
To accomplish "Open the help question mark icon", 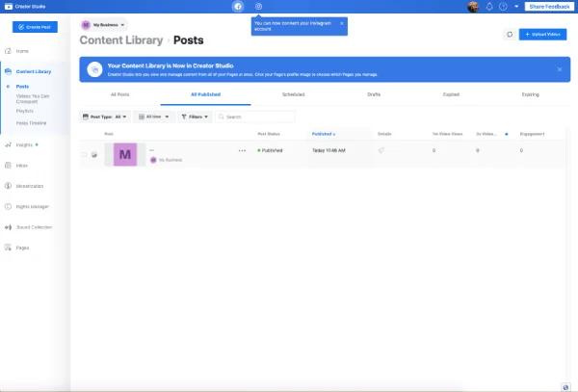I will pos(503,7).
